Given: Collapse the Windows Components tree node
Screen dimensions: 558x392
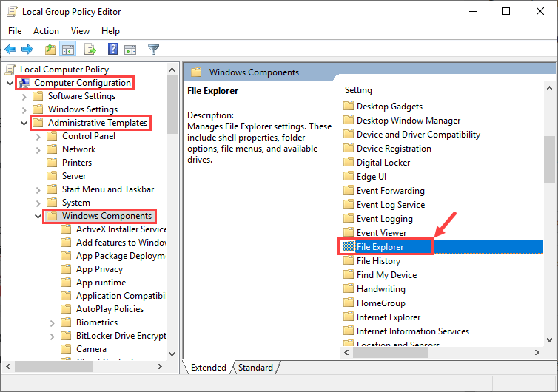Looking at the screenshot, I should pos(38,216).
